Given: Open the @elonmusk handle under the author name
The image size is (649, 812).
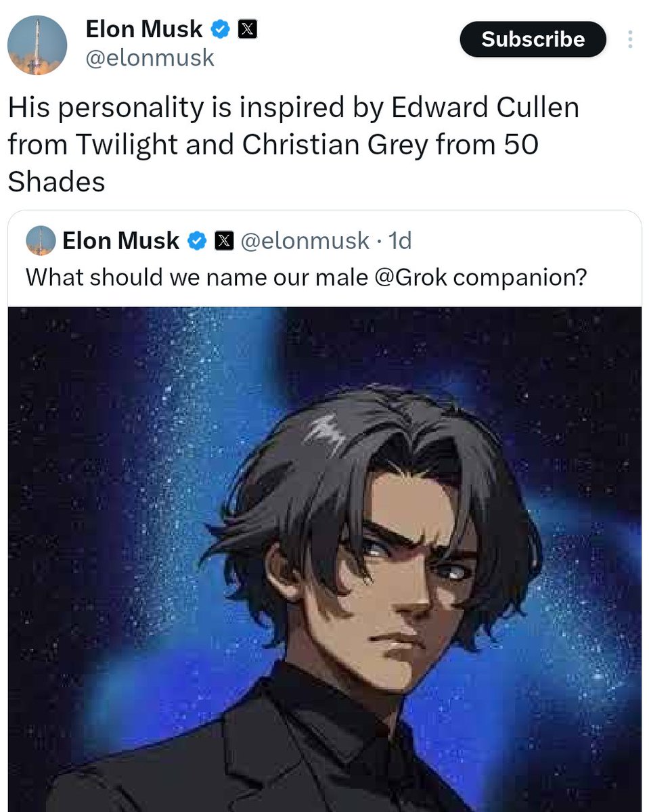Looking at the screenshot, I should [150, 58].
